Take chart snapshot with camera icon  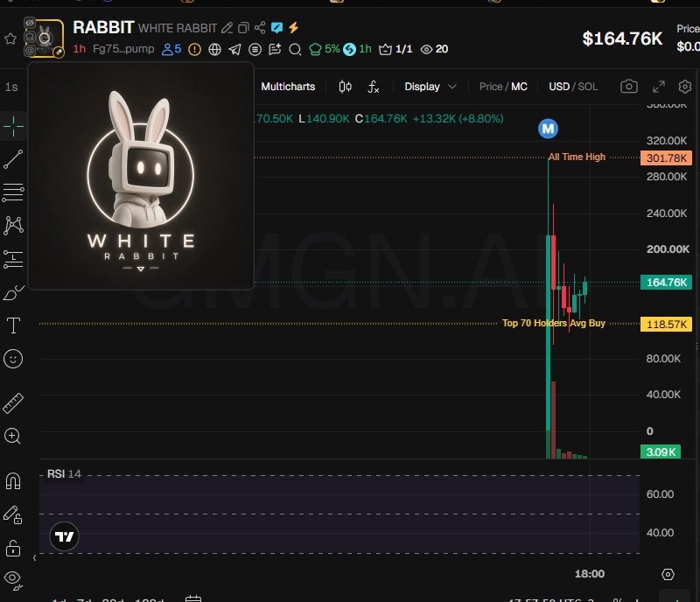629,87
